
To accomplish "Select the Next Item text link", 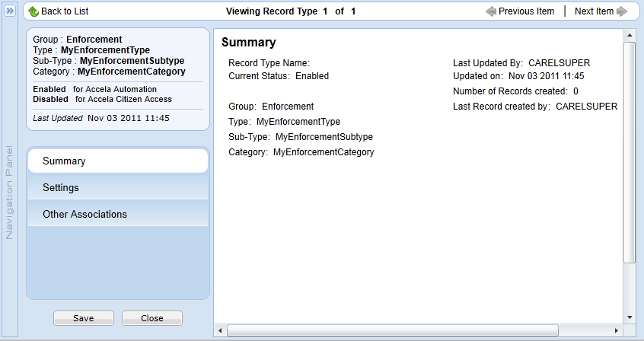I will 594,11.
